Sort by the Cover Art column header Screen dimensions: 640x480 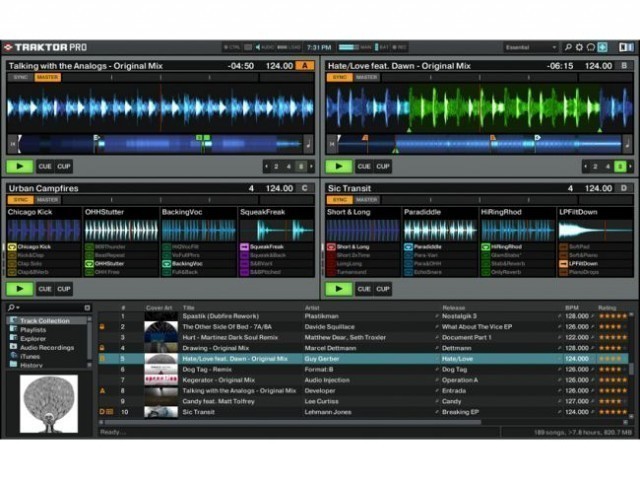pos(159,307)
